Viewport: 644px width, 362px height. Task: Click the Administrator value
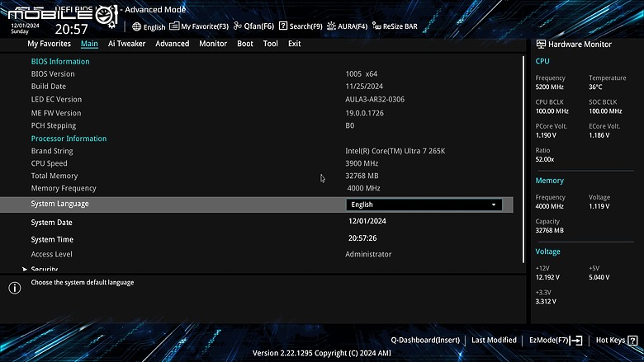pos(368,254)
